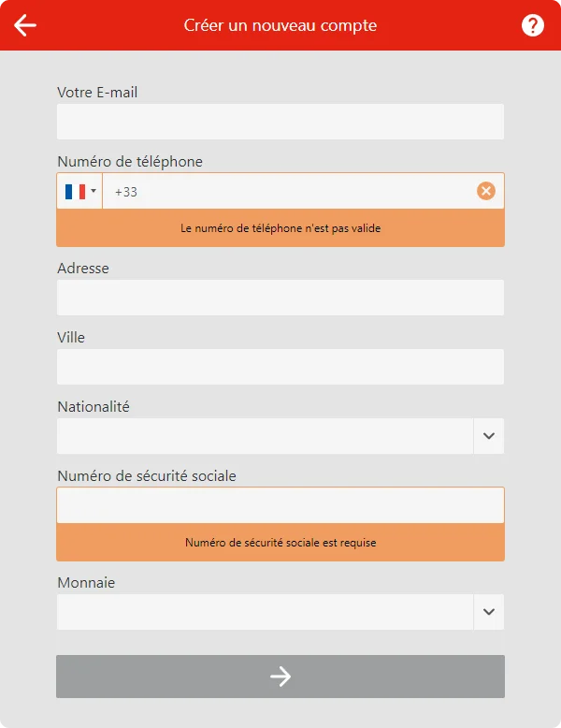Open the Monnaie selection field
This screenshot has width=561, height=728.
pyautogui.click(x=265, y=612)
